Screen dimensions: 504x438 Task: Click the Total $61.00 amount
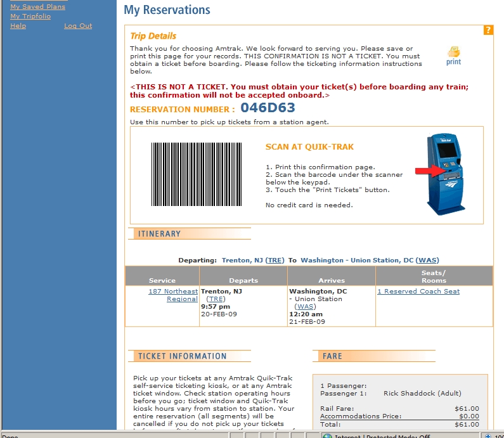[x=467, y=424]
